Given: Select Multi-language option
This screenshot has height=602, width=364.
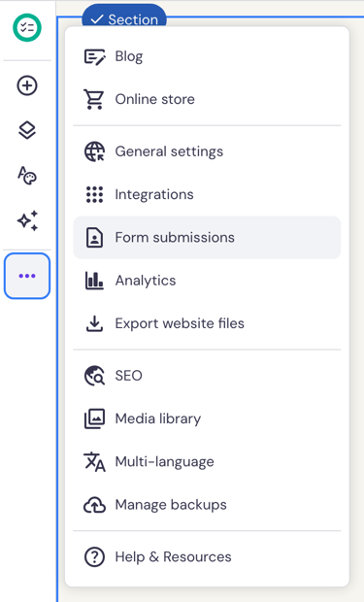Looking at the screenshot, I should (207, 461).
